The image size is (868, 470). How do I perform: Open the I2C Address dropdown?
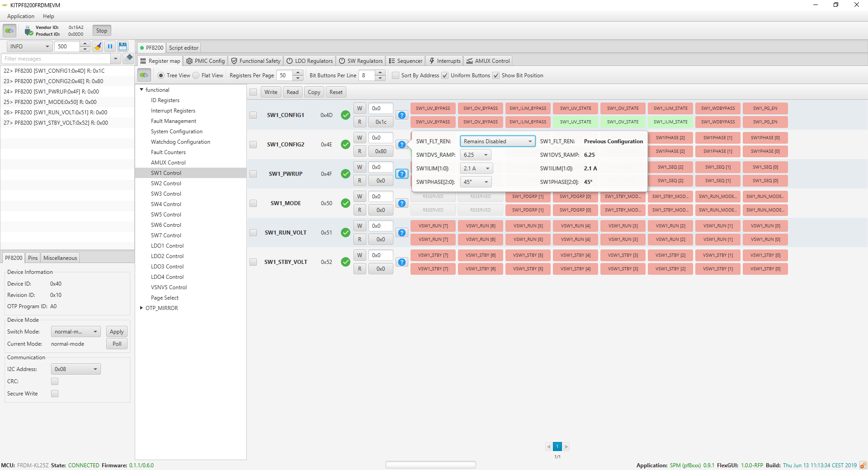75,369
